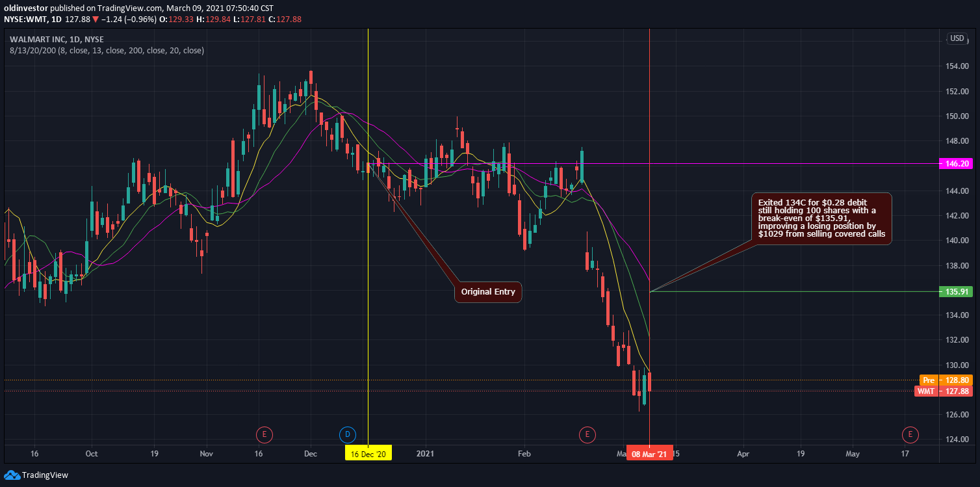
Task: Click the 132.00 price axis label
Action: tap(957, 340)
